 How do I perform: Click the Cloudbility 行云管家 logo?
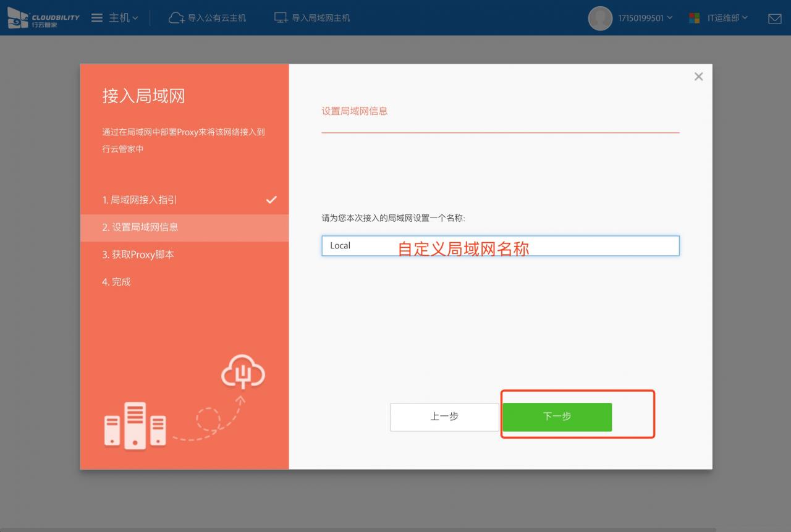43,18
